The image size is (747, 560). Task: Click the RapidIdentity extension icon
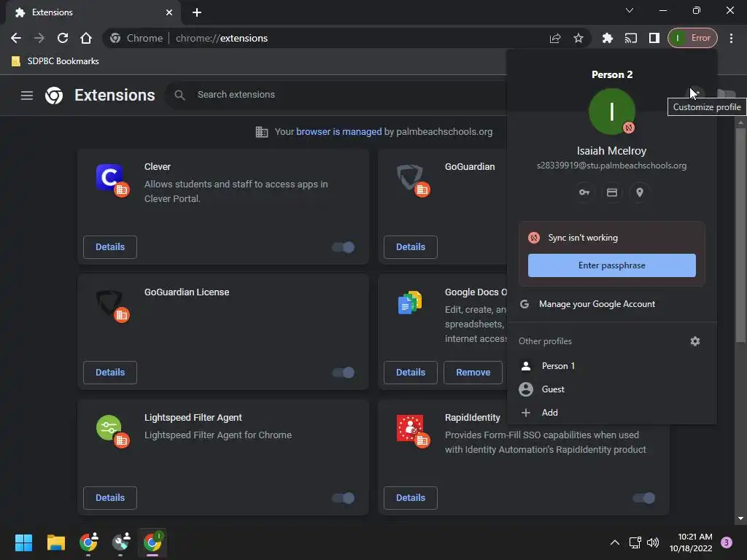tap(410, 427)
